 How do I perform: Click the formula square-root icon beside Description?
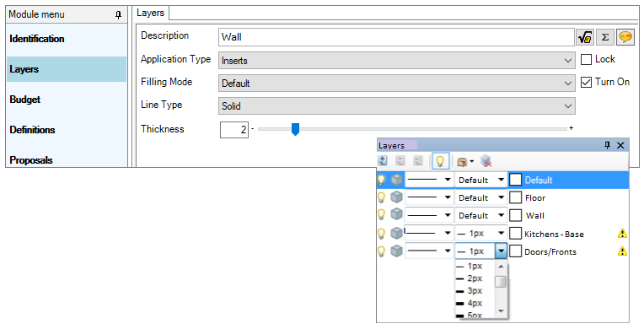[x=585, y=37]
